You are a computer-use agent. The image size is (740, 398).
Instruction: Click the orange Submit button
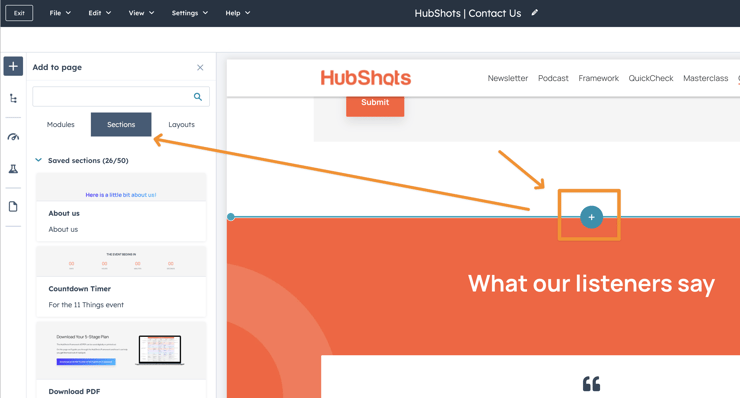[x=375, y=105]
